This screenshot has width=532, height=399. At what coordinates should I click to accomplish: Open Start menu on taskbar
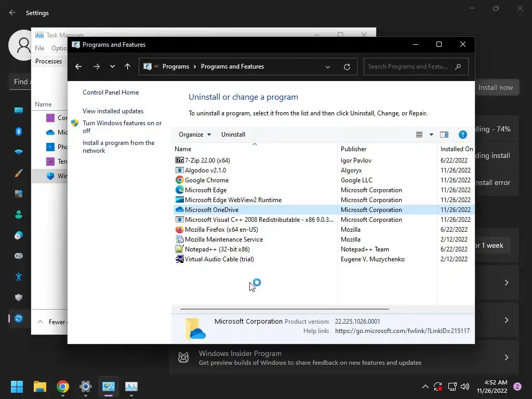(17, 387)
